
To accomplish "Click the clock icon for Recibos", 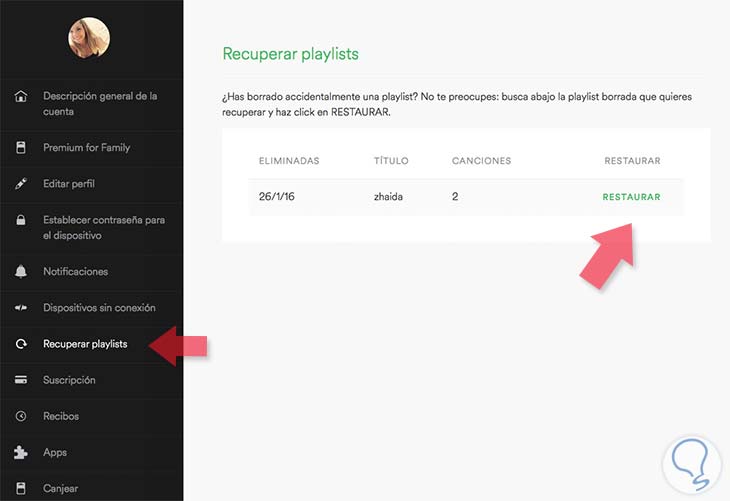I will (x=21, y=416).
